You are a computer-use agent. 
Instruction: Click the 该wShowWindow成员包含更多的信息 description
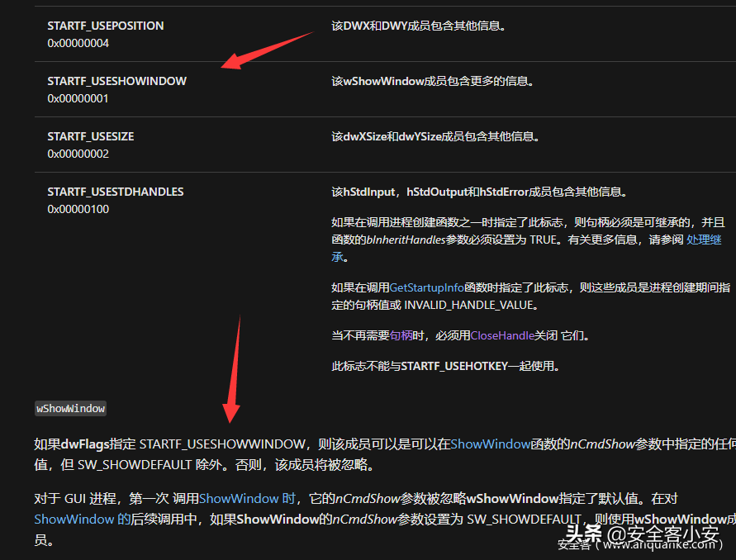point(433,81)
